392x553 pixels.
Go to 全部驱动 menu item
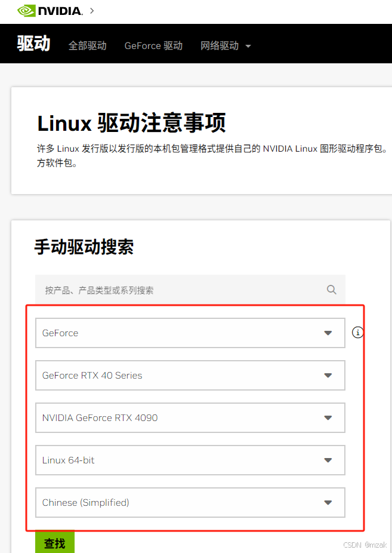(x=87, y=45)
